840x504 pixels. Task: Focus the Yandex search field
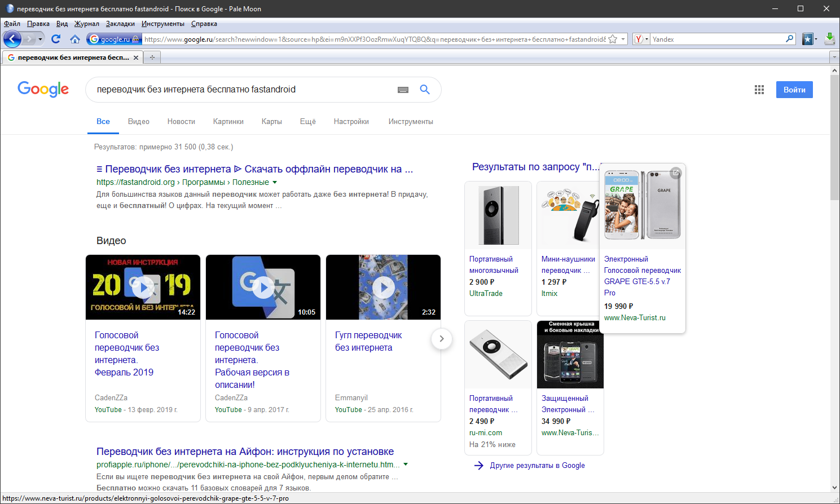[718, 39]
